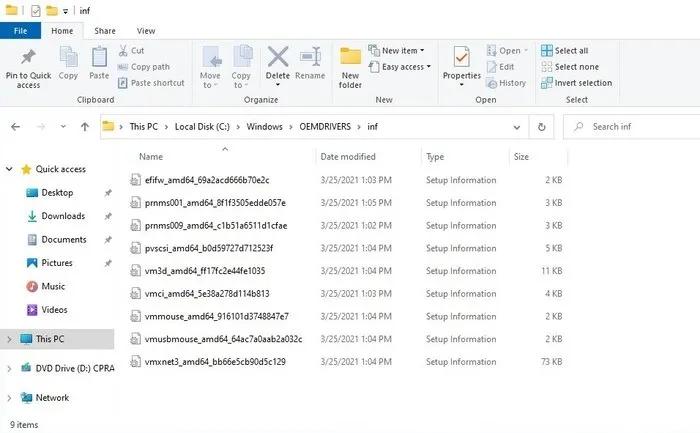The width and height of the screenshot is (700, 433).
Task: Click the Search inf box
Action: tap(634, 127)
